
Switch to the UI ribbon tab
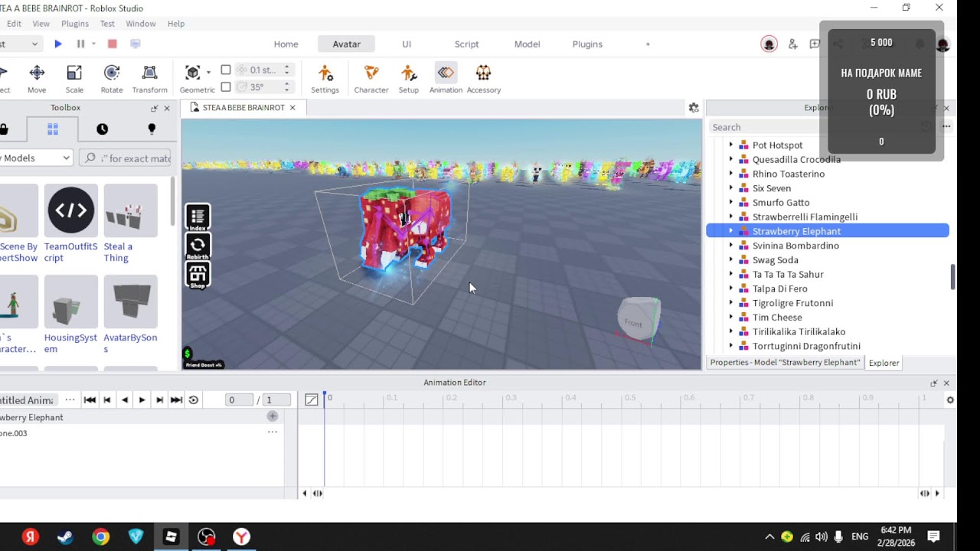click(x=407, y=44)
